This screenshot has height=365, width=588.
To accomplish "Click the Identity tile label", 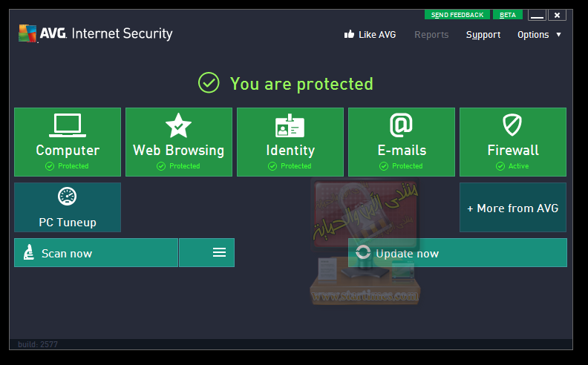I will coord(290,151).
